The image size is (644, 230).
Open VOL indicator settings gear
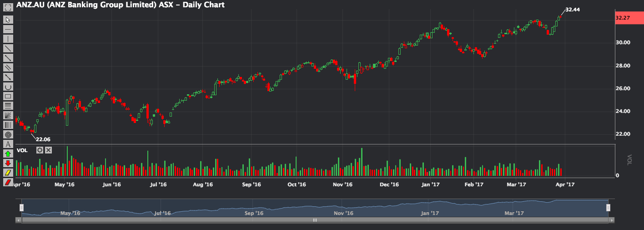point(40,150)
